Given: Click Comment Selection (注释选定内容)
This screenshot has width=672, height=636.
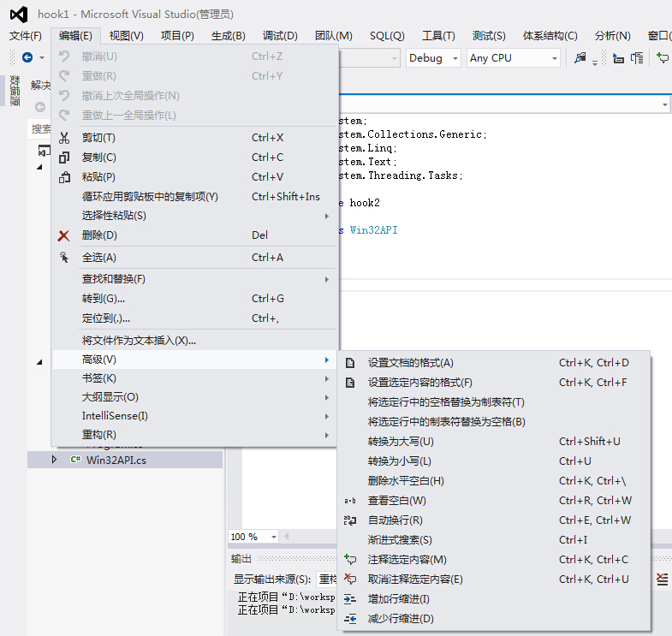Looking at the screenshot, I should 494,560.
